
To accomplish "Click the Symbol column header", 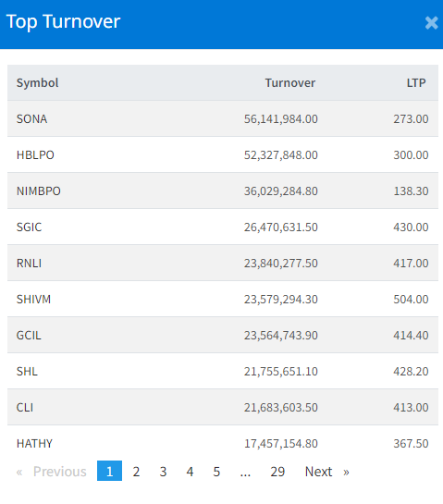I will click(x=37, y=83).
